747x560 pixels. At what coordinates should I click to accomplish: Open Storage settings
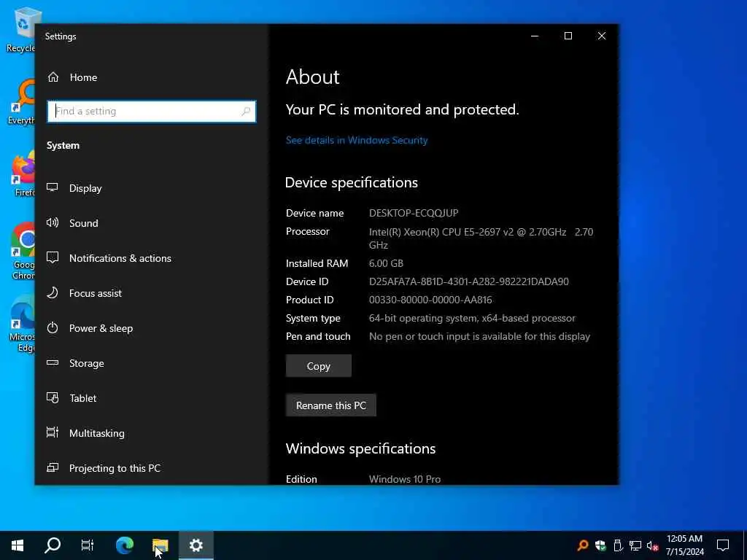click(x=152, y=363)
